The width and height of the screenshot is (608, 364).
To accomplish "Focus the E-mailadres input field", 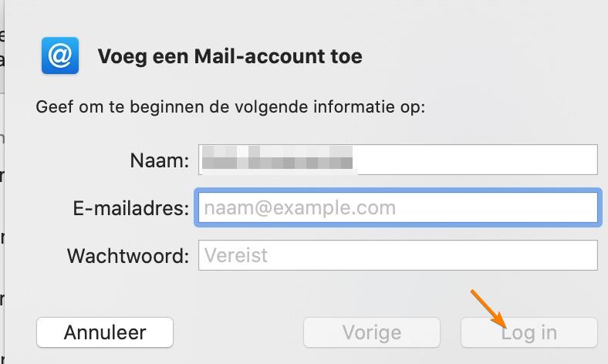I will pos(398,207).
